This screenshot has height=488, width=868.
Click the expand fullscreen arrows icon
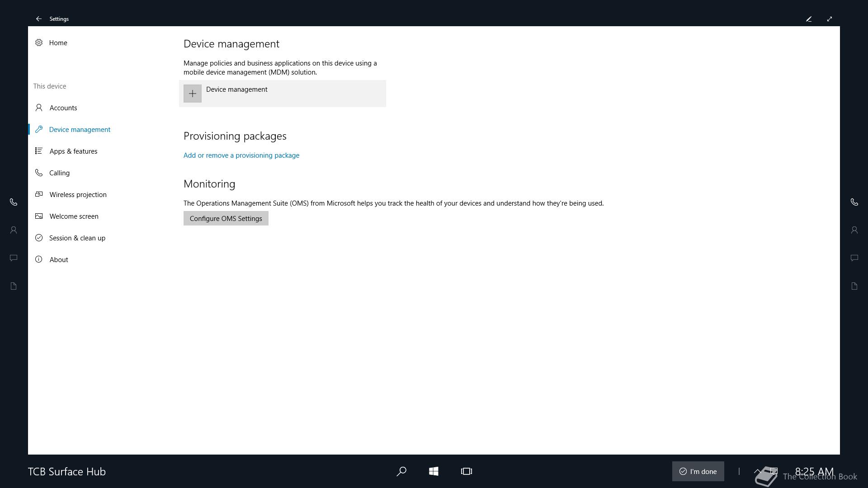(830, 19)
